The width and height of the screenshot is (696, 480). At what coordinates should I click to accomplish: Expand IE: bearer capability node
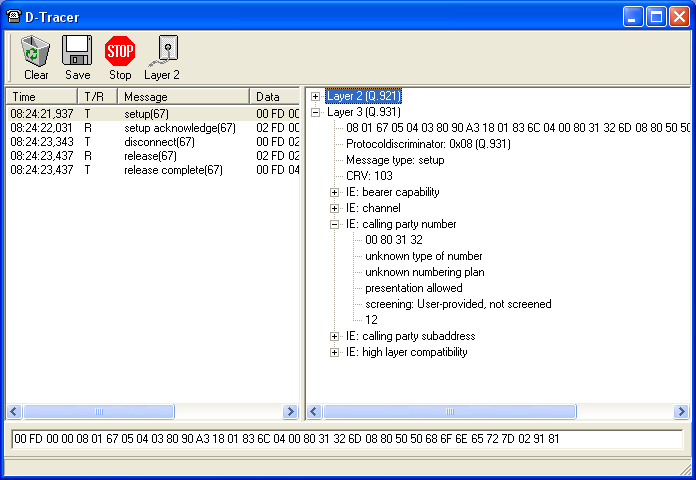tap(335, 192)
